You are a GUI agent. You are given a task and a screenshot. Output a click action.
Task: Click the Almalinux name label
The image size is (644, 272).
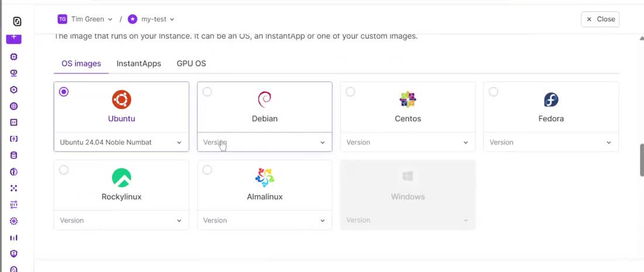tap(265, 197)
